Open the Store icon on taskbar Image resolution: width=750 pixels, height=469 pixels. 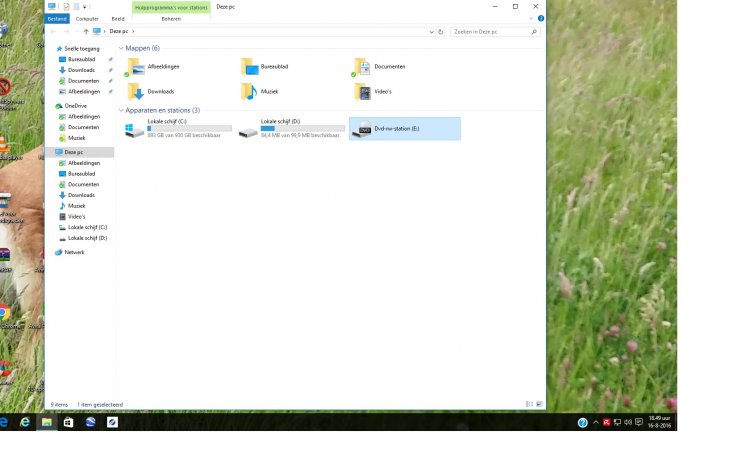click(68, 422)
